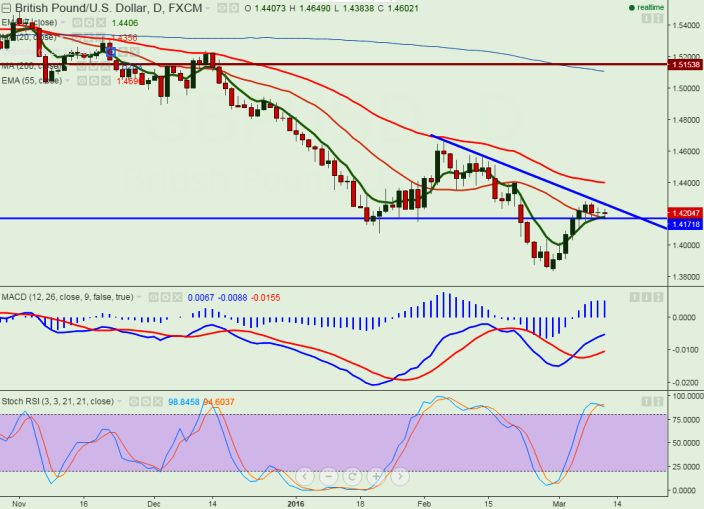Open settings gear next to the symbol title
704x509 pixels.
pyautogui.click(x=233, y=8)
